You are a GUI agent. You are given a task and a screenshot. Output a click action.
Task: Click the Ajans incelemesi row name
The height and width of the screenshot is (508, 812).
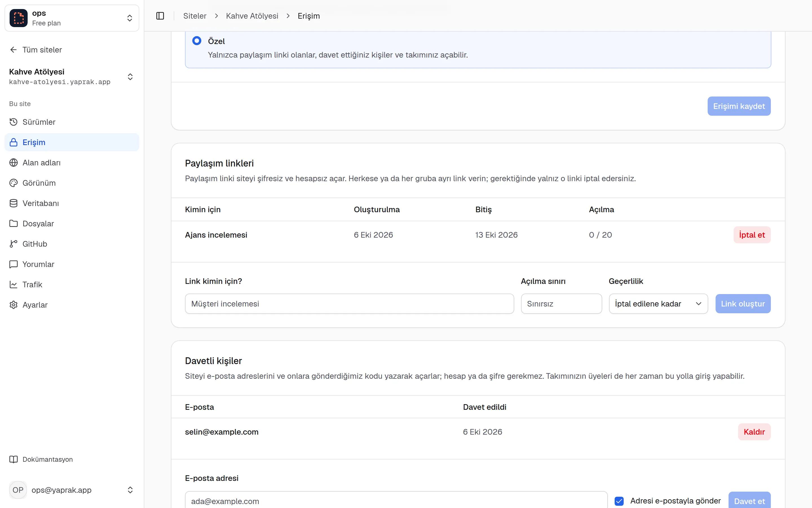click(216, 235)
